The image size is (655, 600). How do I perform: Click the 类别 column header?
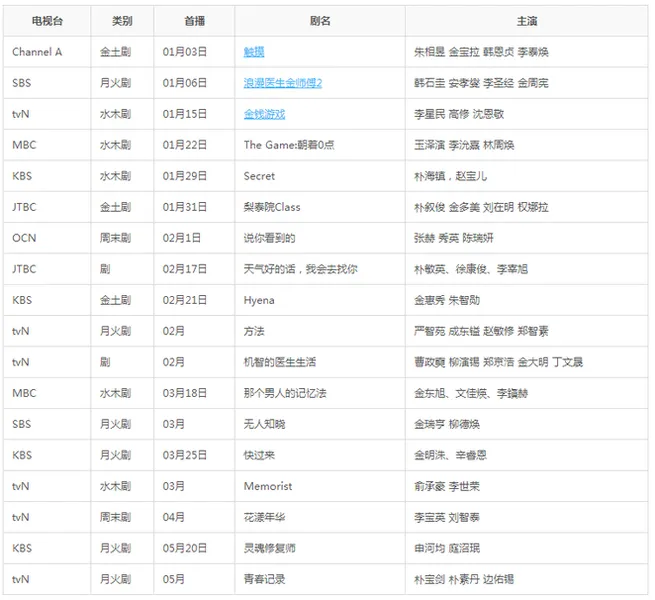122,21
